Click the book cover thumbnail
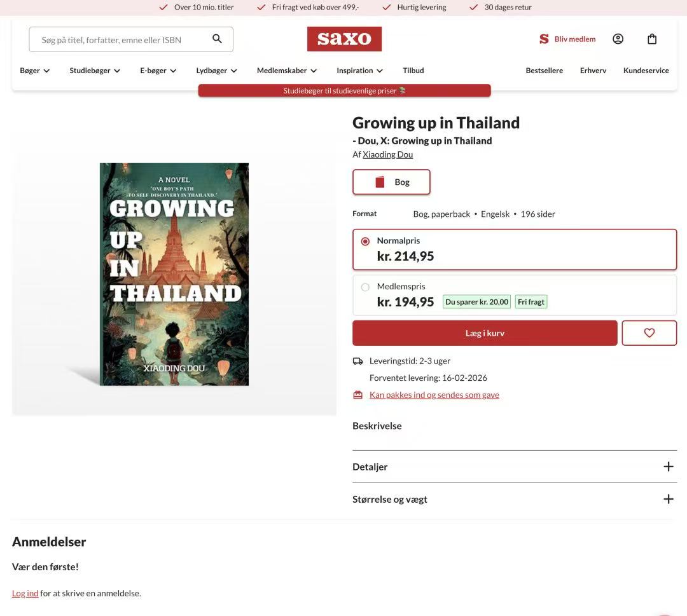The width and height of the screenshot is (687, 616). point(174,274)
